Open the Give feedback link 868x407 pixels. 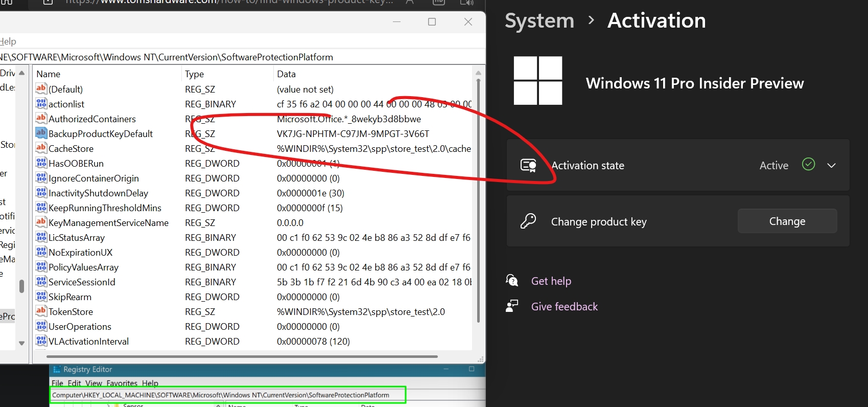pyautogui.click(x=564, y=307)
